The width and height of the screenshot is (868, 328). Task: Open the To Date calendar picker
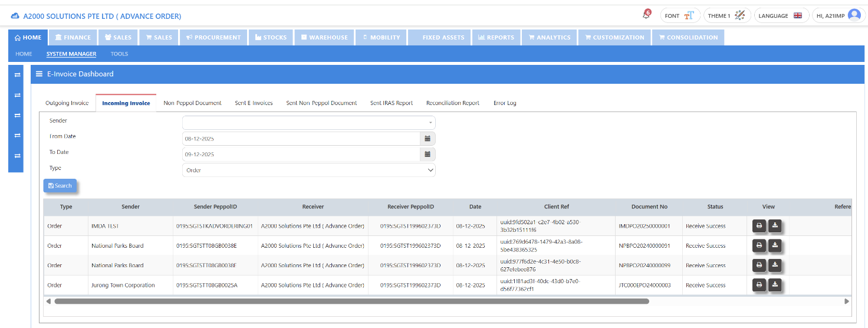428,155
